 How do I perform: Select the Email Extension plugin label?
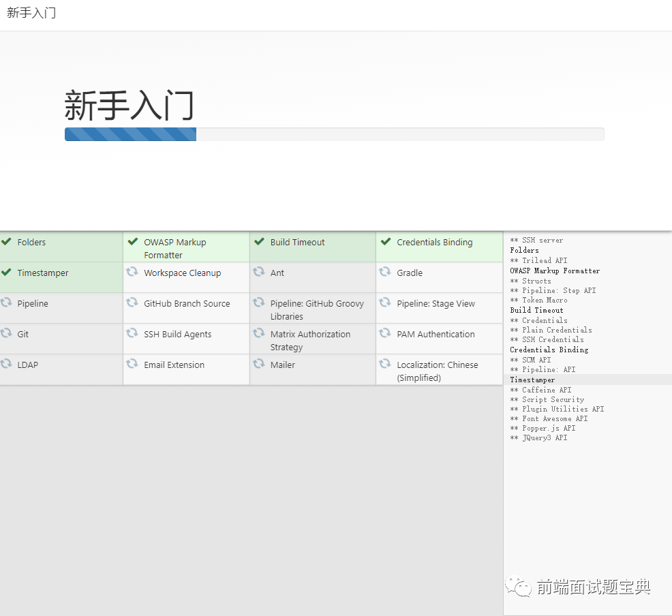pyautogui.click(x=174, y=365)
